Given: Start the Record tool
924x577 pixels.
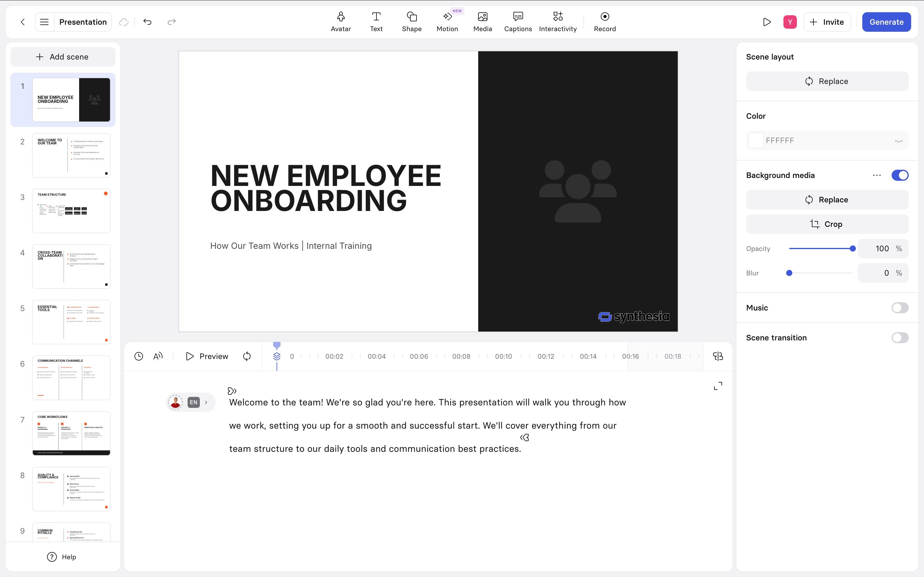Looking at the screenshot, I should tap(605, 22).
